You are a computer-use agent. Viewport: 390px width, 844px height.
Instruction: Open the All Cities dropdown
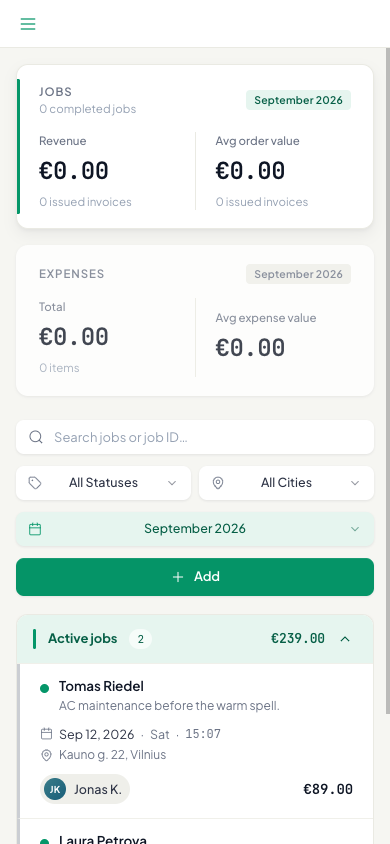(x=286, y=483)
